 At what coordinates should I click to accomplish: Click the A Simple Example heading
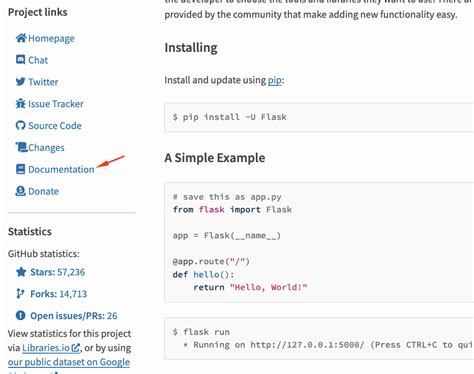tap(215, 158)
